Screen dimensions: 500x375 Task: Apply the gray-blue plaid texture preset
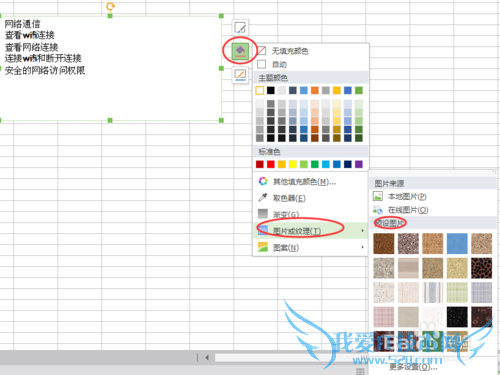(x=482, y=292)
